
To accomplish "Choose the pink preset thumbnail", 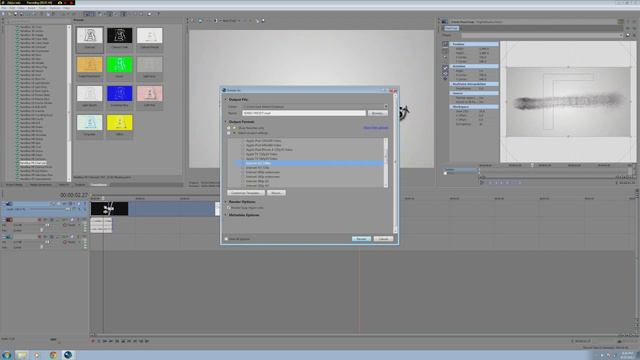I will tap(149, 93).
